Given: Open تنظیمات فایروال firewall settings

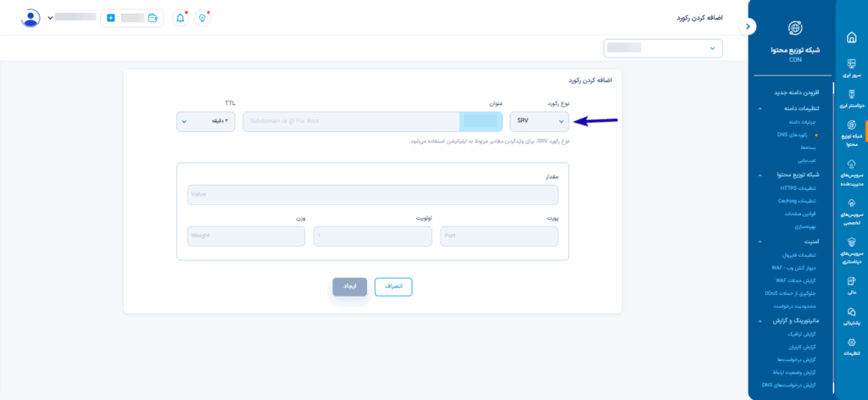Looking at the screenshot, I should tap(800, 255).
